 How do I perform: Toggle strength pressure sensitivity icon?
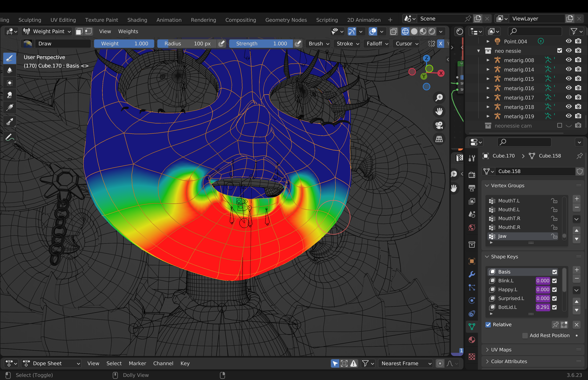pos(298,44)
